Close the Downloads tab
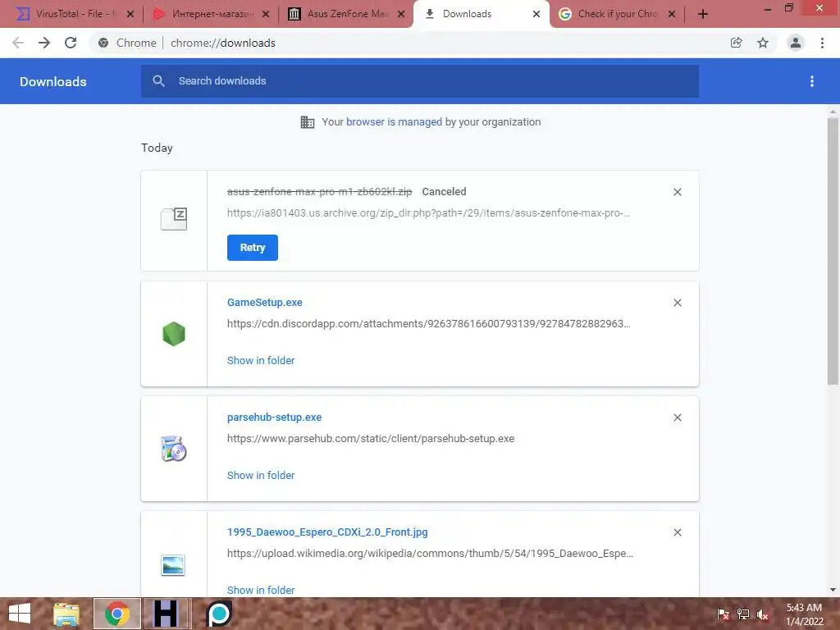This screenshot has width=840, height=630. click(536, 15)
